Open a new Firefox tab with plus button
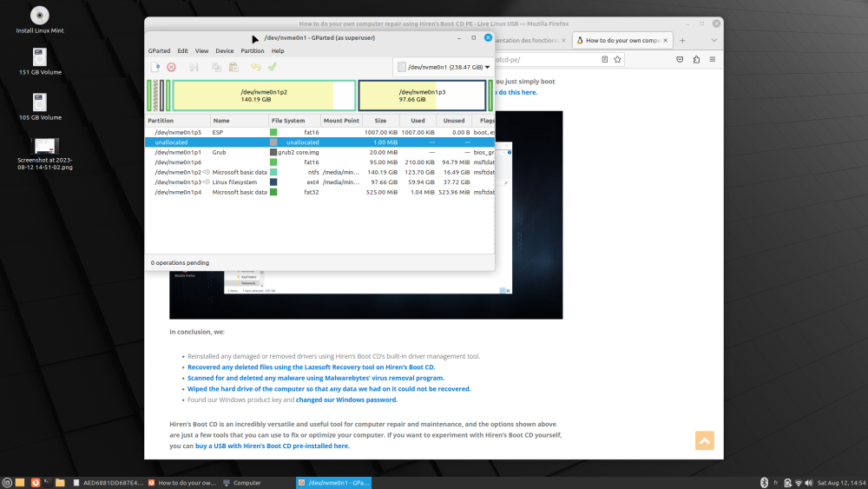Image resolution: width=868 pixels, height=489 pixels. tap(682, 41)
